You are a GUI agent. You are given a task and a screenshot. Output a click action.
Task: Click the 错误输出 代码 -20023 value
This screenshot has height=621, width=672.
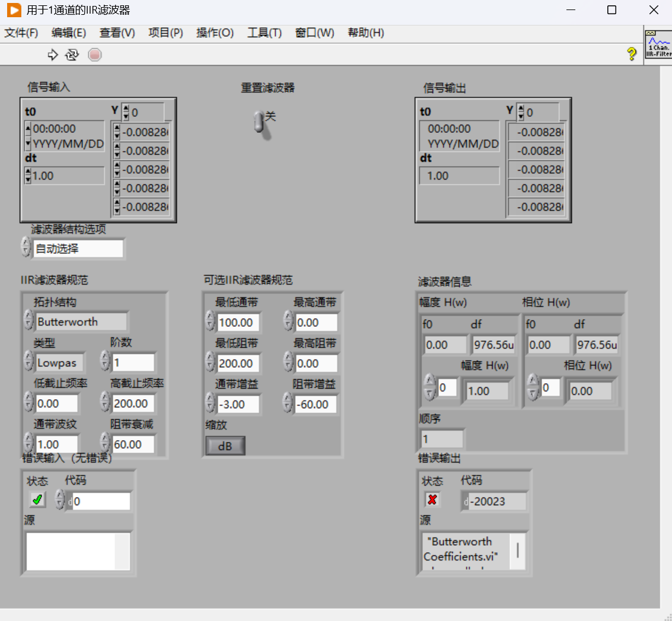497,501
